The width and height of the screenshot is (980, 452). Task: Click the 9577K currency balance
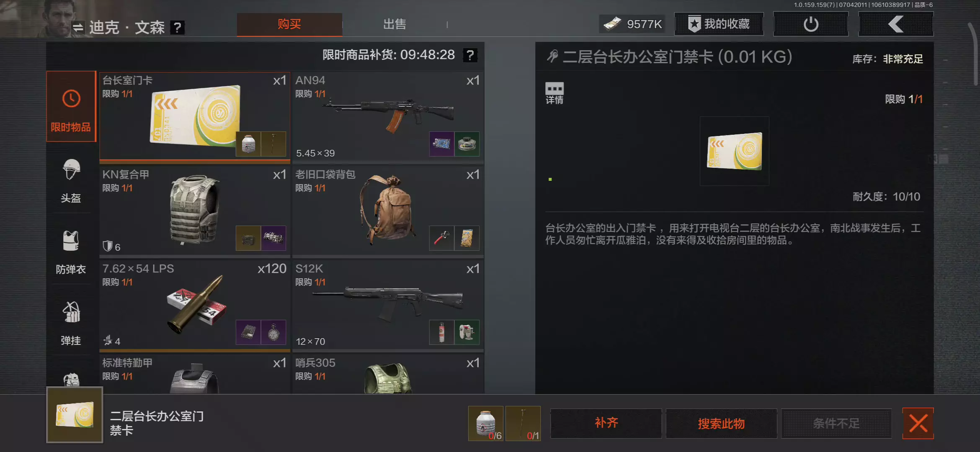(632, 24)
